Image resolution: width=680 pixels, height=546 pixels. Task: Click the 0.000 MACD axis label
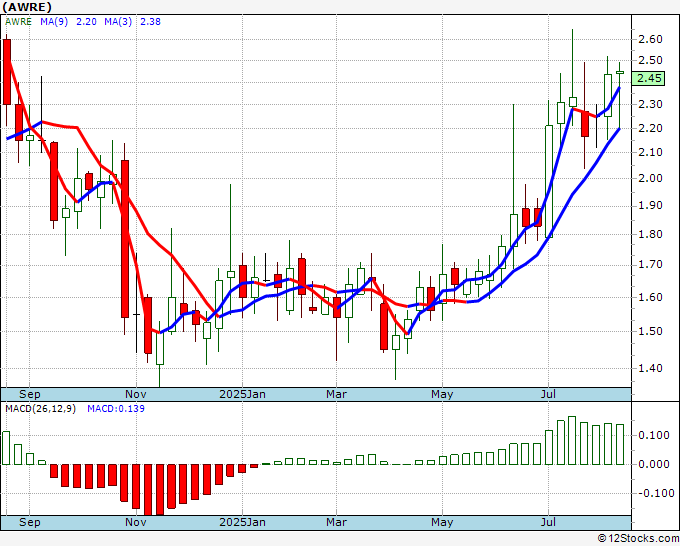(x=654, y=464)
